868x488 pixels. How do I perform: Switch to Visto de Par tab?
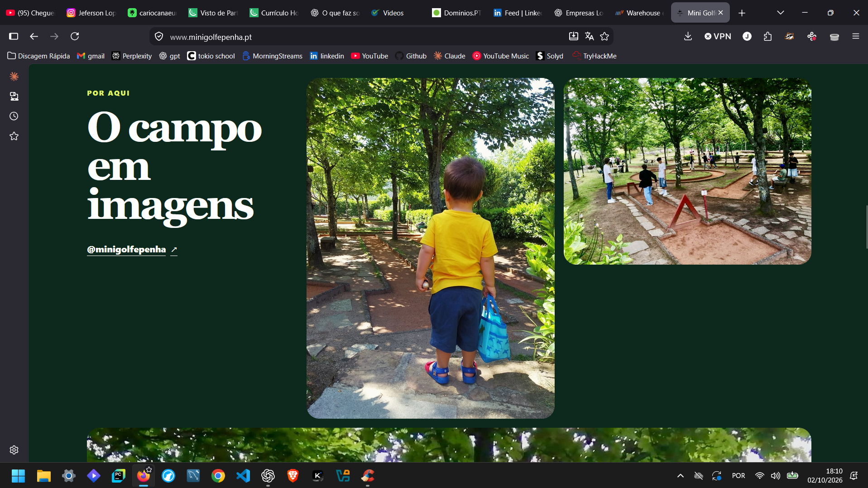[x=213, y=13]
